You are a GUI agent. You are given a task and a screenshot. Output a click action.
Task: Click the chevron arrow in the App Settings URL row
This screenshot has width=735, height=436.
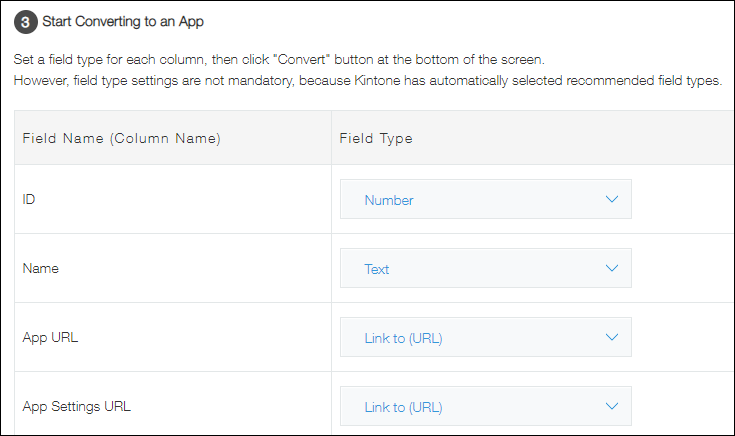tap(612, 406)
